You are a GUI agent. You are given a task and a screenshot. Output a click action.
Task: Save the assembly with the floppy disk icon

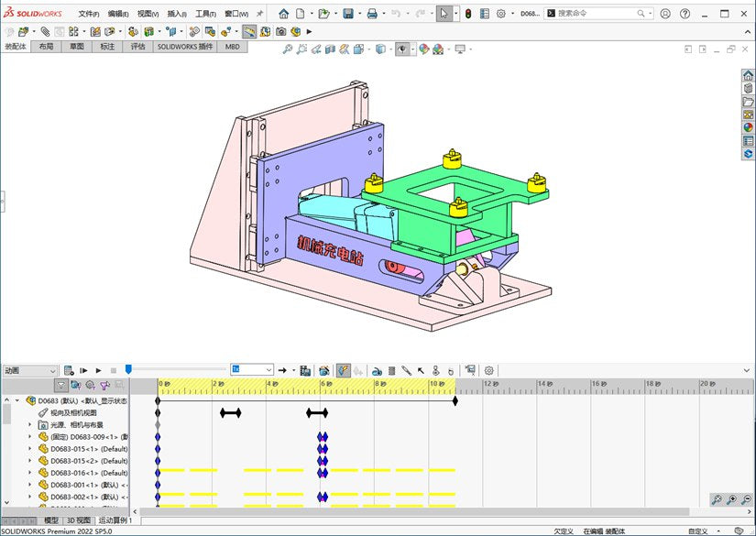pyautogui.click(x=348, y=14)
